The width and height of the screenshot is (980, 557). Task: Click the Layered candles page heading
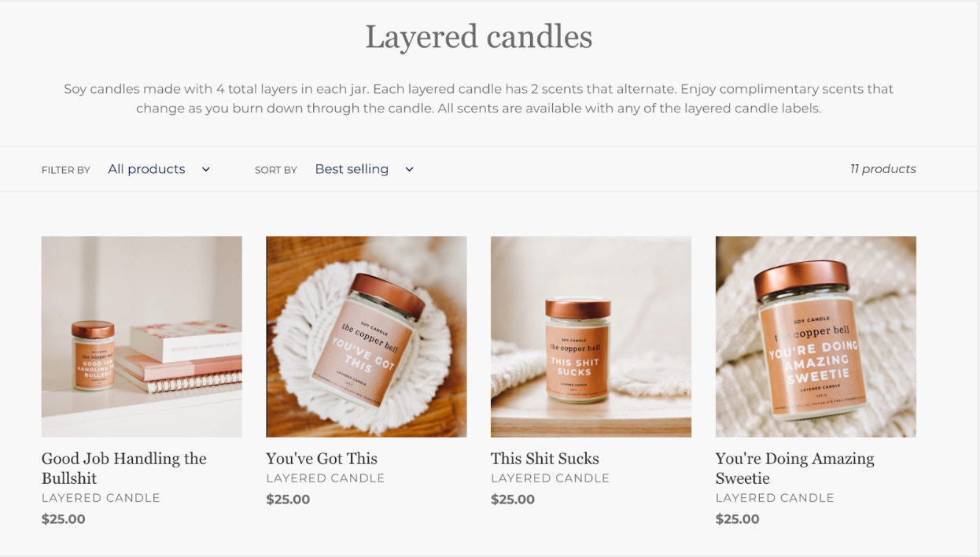479,37
